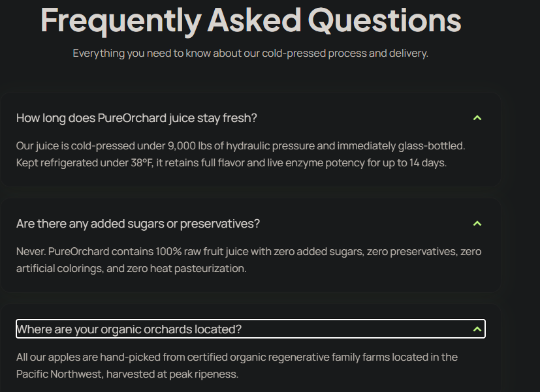The image size is (540, 392).
Task: Click the answer about hand-picked apples
Action: click(x=237, y=365)
